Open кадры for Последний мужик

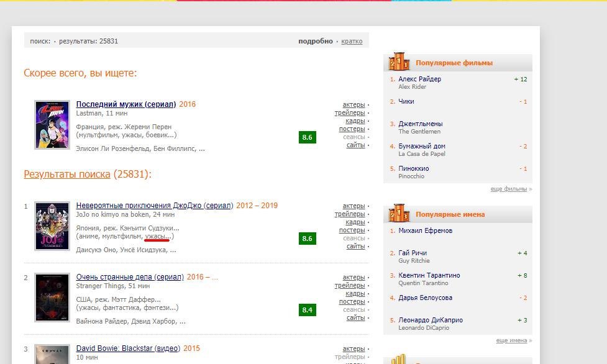point(355,121)
